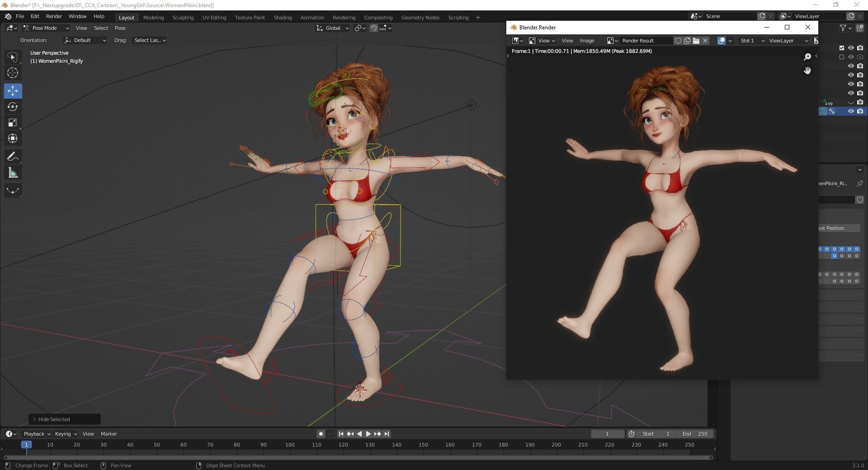Viewport: 868px width, 470px height.
Task: Switch to the Sculpting workspace tab
Action: pyautogui.click(x=183, y=18)
